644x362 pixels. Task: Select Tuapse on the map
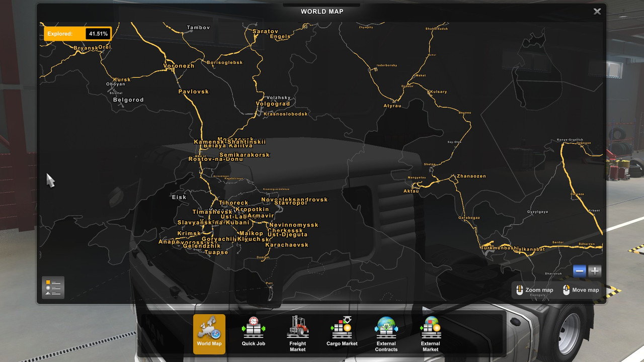216,252
